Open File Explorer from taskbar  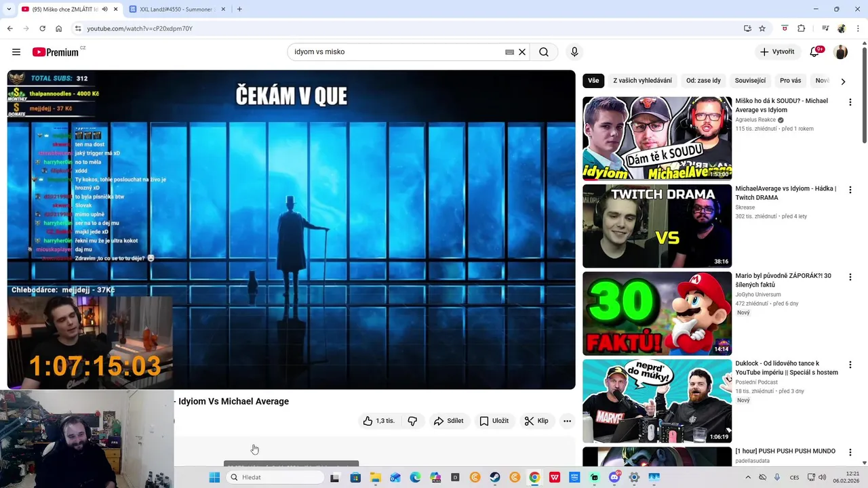tap(375, 477)
